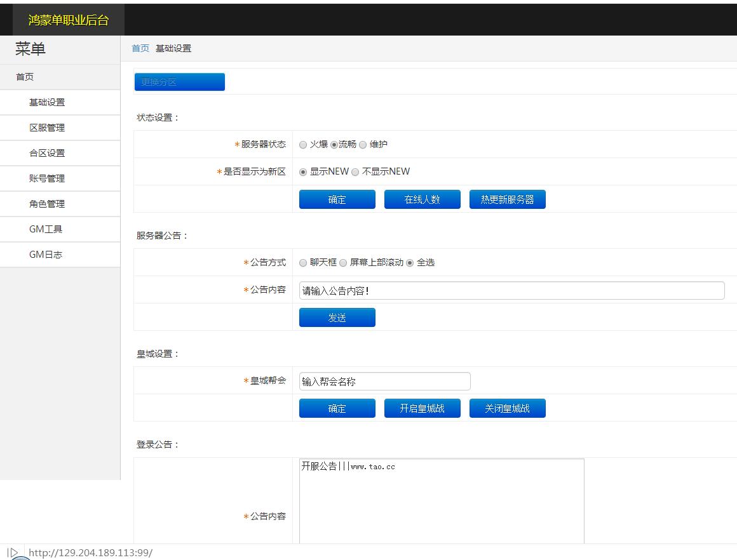Screen dimensions: 737x560
Task: Click the 热更新服务器 button
Action: tap(507, 199)
